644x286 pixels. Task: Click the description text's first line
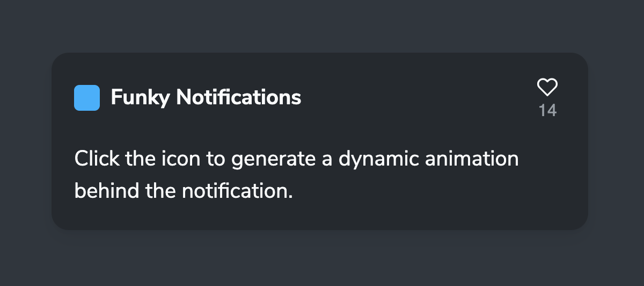point(297,160)
